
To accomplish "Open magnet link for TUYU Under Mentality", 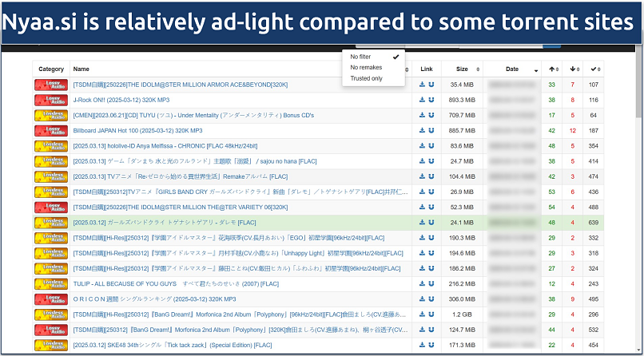I will [431, 115].
